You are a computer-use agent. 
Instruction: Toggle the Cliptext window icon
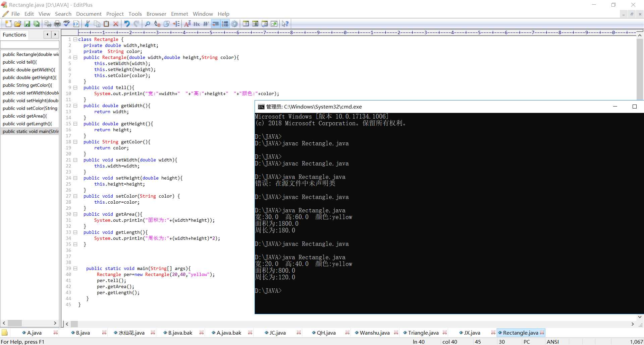[x=255, y=24]
